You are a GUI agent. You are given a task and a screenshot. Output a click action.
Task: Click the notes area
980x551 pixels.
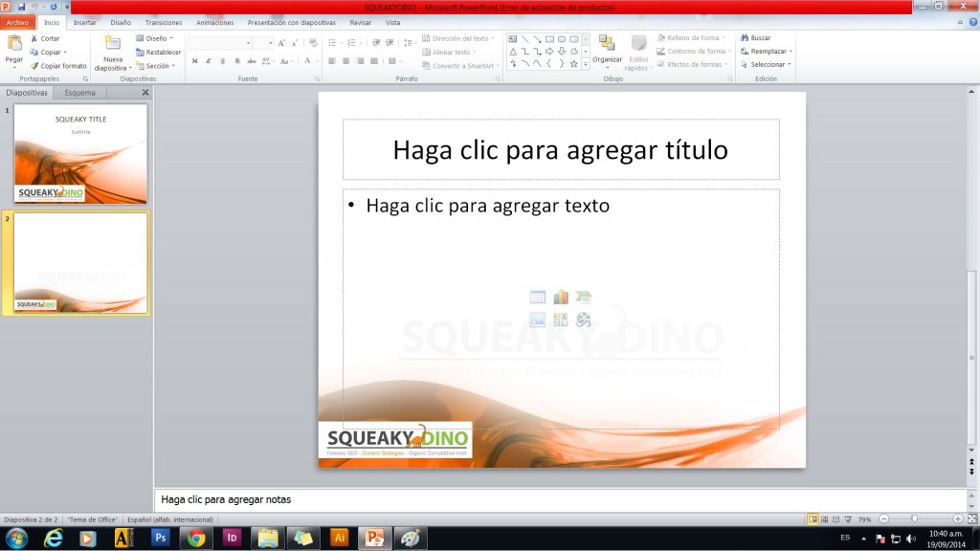click(x=561, y=499)
